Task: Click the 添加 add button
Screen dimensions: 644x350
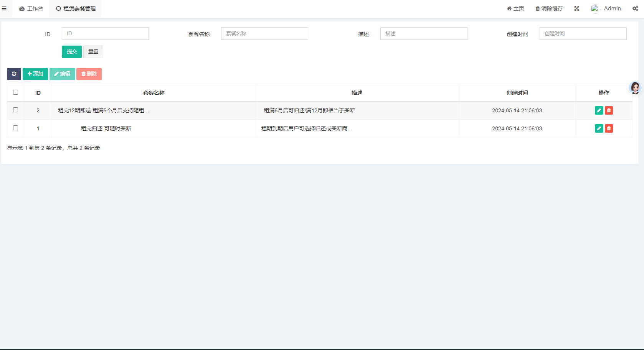Action: 35,74
